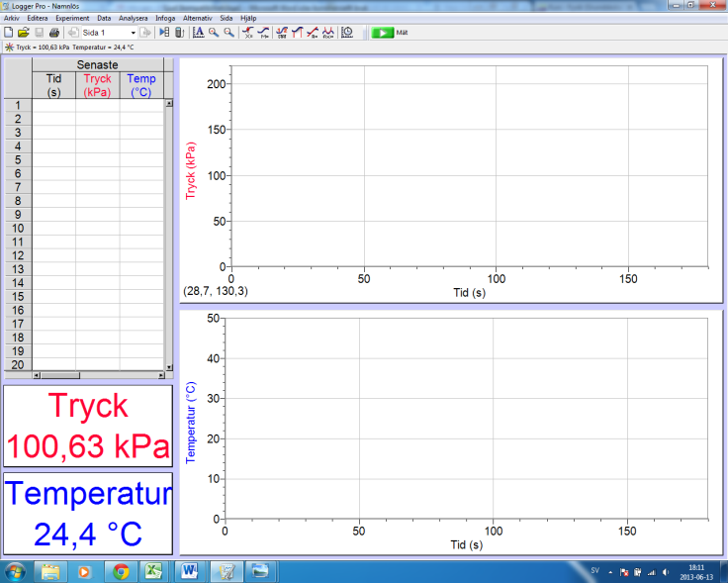Click upper graph Tid (s) axis label

pyautogui.click(x=470, y=293)
